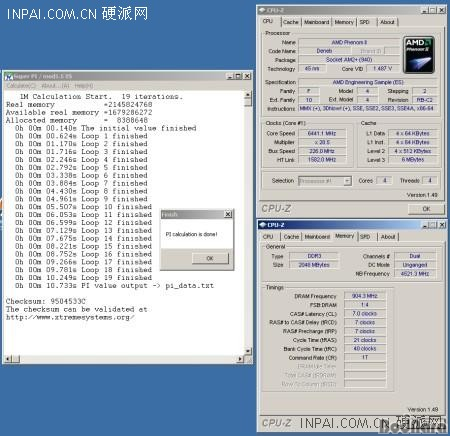
Task: Click the Super PI horizontal scrollbar thumb
Action: point(16,359)
